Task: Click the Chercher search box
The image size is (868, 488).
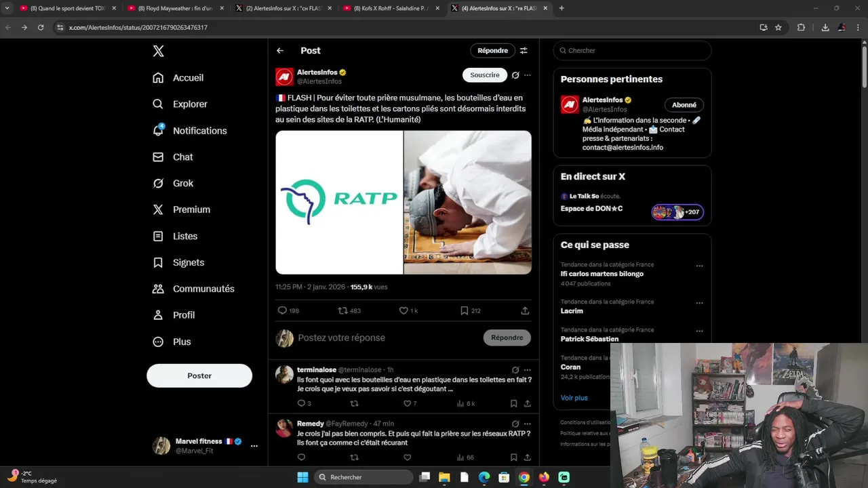Action: tap(632, 51)
